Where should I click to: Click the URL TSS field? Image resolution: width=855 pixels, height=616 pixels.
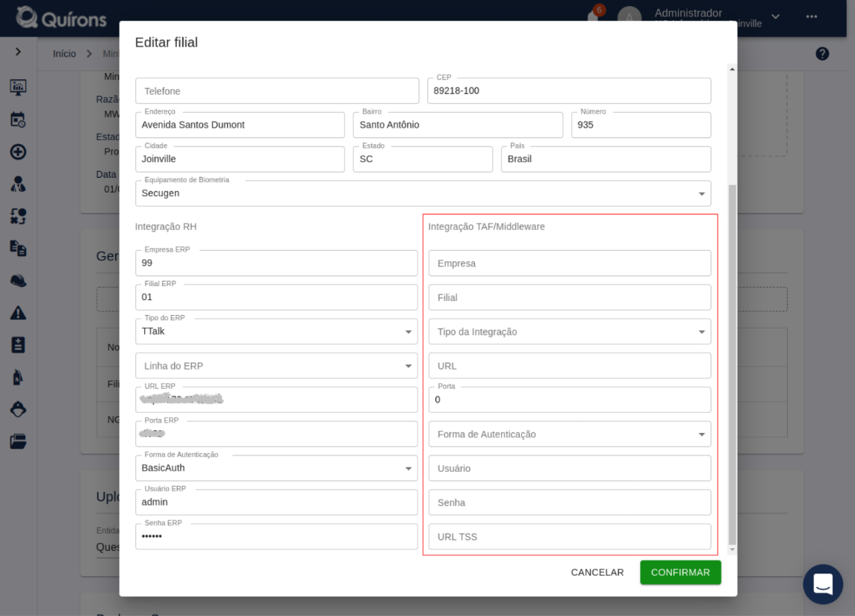tap(570, 537)
